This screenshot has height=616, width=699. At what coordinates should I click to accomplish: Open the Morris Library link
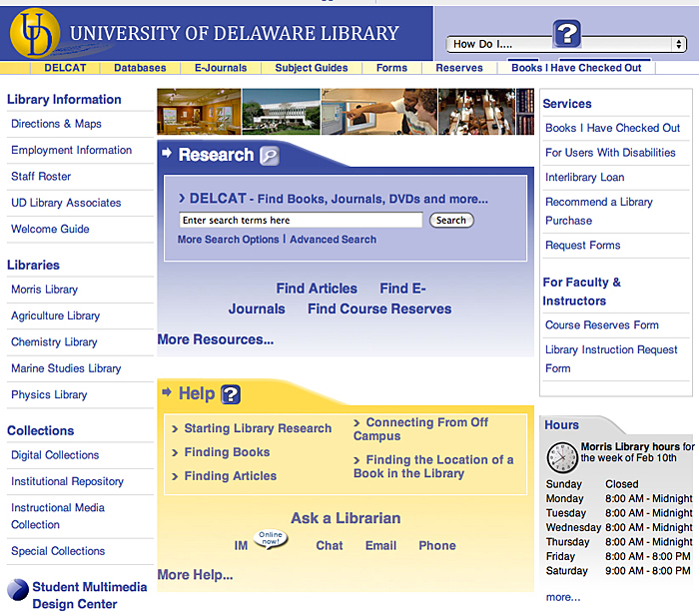tap(44, 290)
